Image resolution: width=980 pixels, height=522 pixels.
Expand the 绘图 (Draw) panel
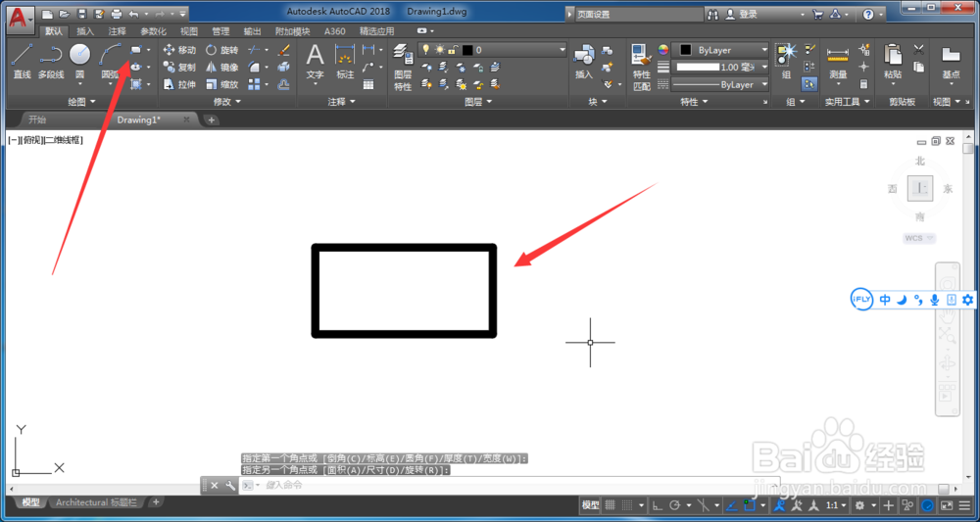click(82, 101)
